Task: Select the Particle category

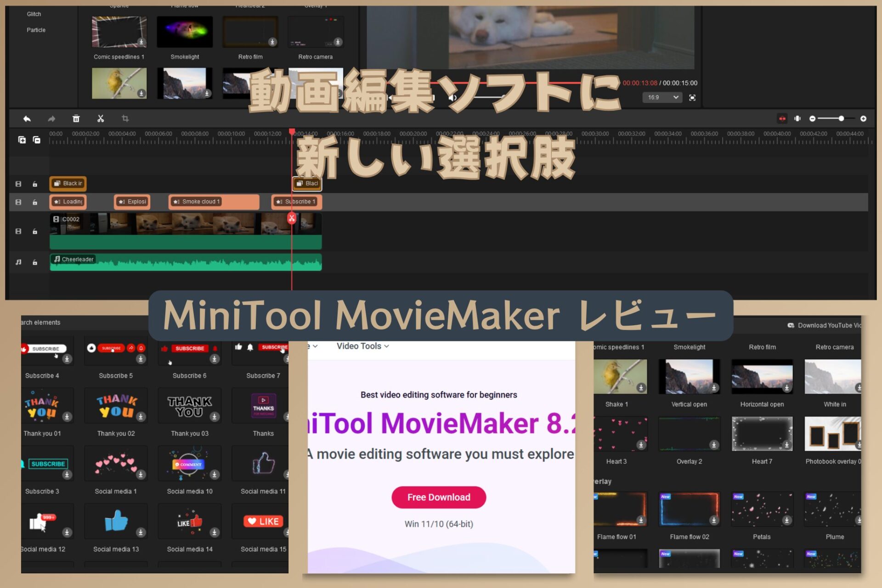Action: (36, 30)
